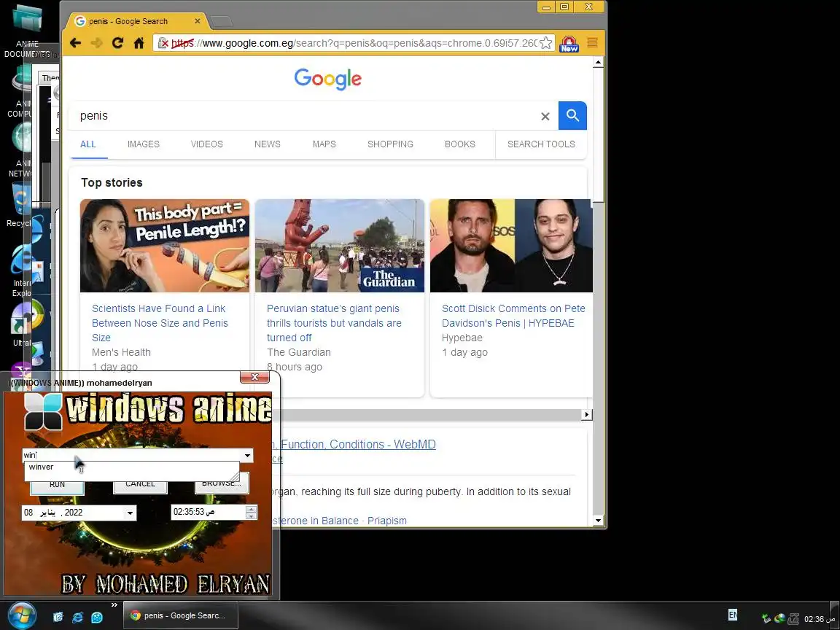Expand the run command combo box arrow

click(247, 455)
